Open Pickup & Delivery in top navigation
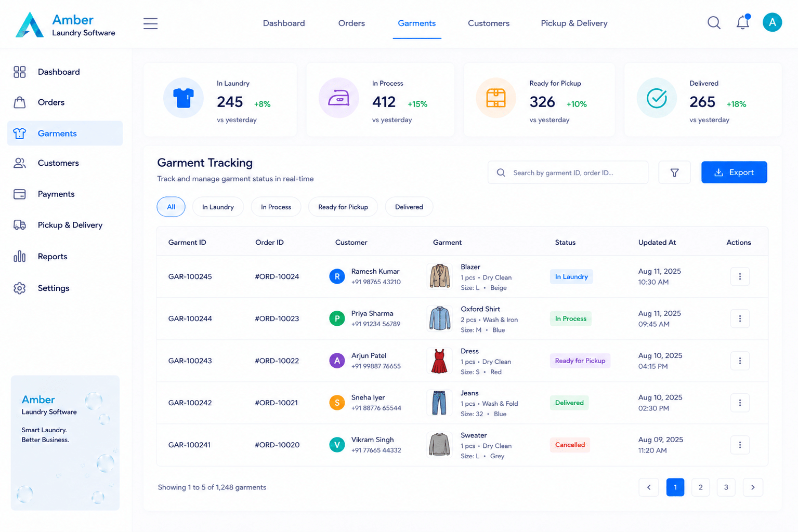 tap(574, 23)
